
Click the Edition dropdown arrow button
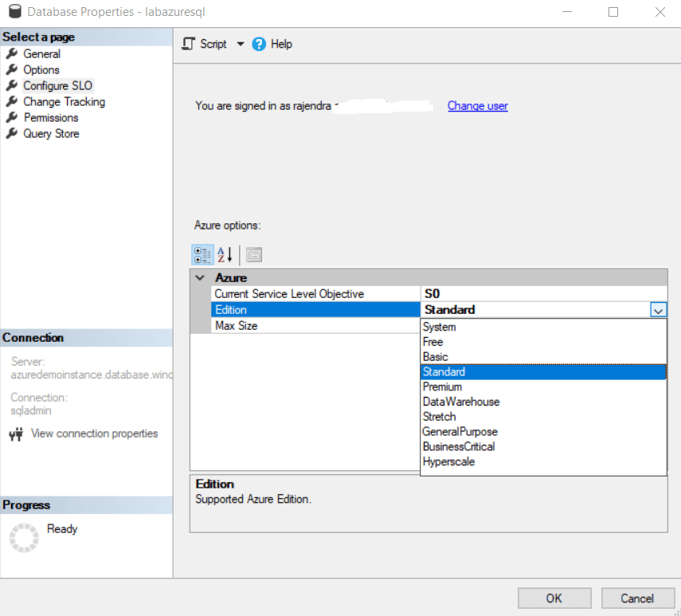click(658, 310)
